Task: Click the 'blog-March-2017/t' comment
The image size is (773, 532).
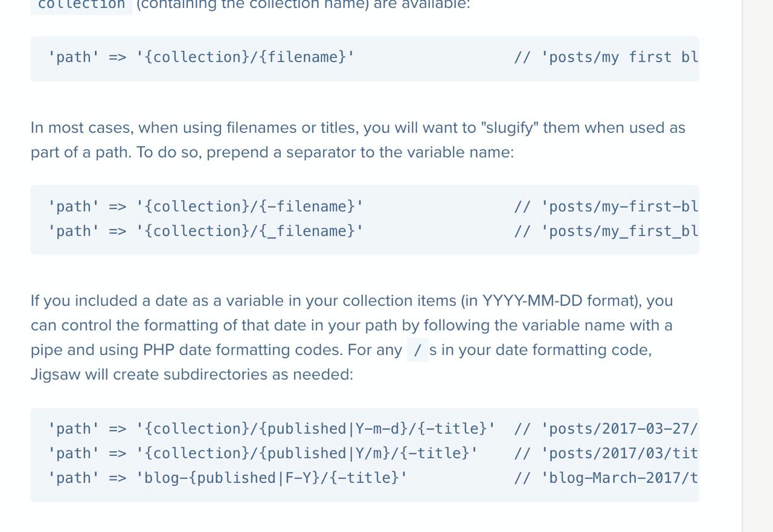Action: pyautogui.click(x=606, y=478)
